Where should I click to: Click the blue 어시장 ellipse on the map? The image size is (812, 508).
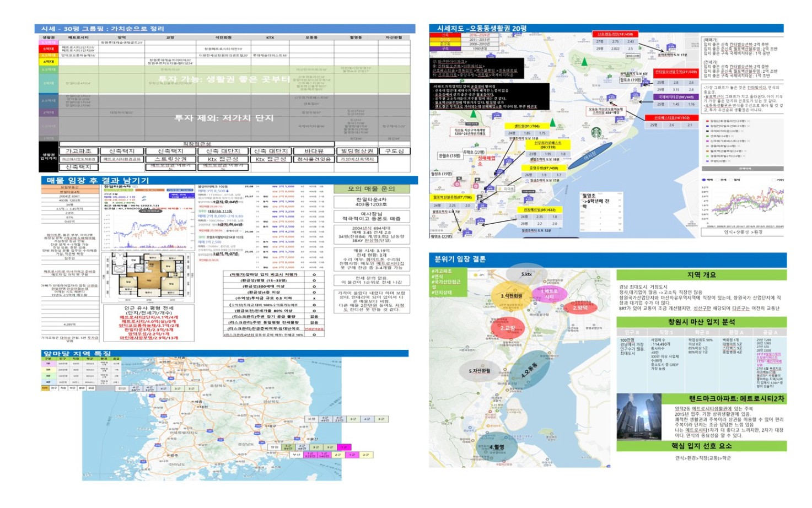tap(590, 155)
